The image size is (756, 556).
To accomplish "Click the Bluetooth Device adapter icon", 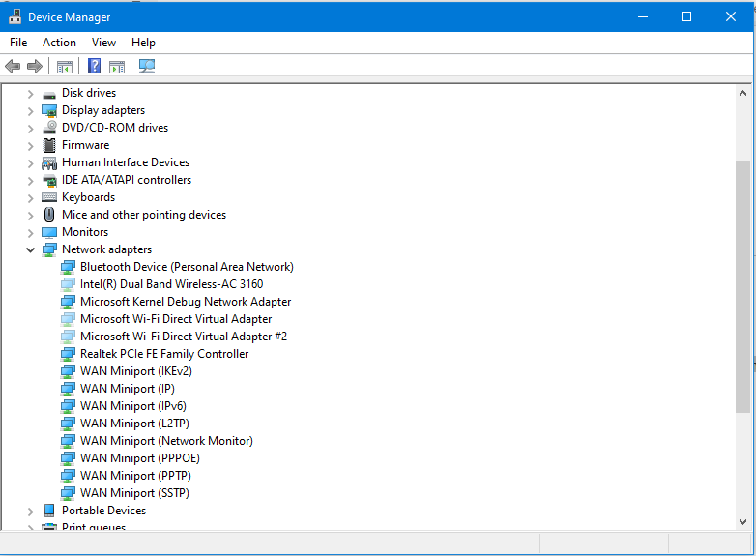I will [x=68, y=267].
